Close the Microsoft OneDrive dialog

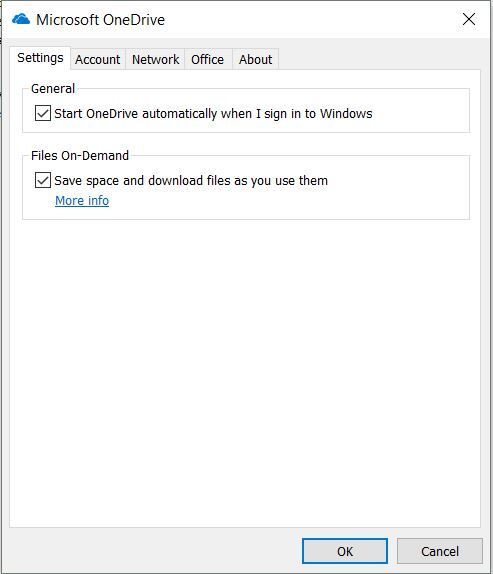468,19
